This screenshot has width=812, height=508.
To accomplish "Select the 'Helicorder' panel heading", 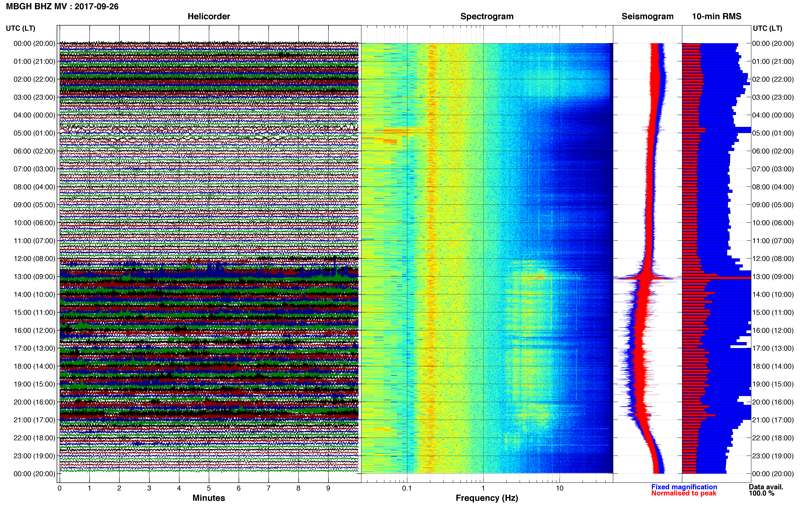I will [209, 16].
